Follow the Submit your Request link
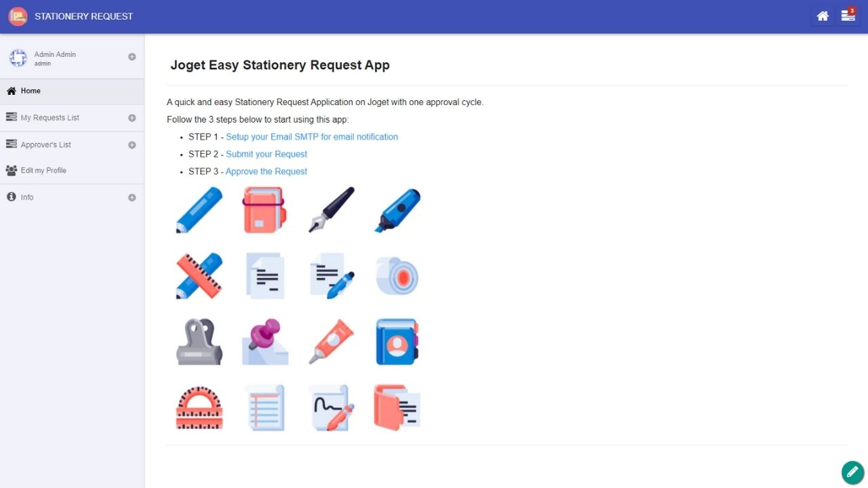Viewport: 868px width, 488px height. (x=267, y=155)
